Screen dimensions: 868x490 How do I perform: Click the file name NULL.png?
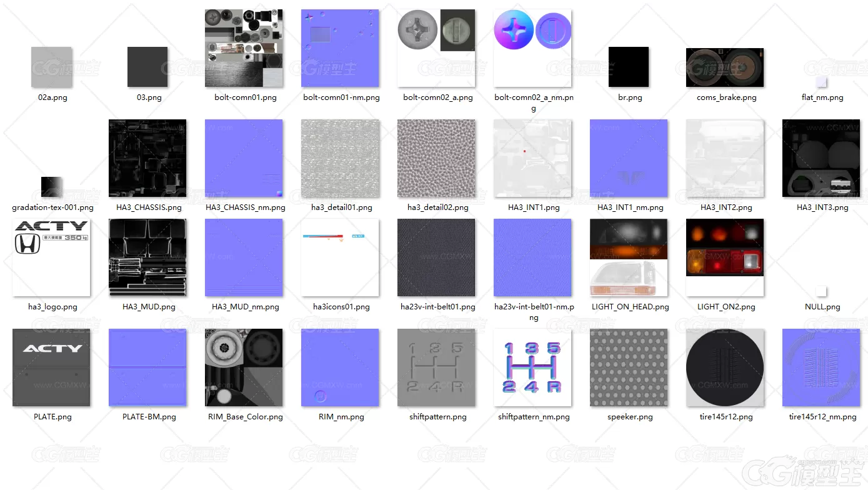[x=822, y=307]
